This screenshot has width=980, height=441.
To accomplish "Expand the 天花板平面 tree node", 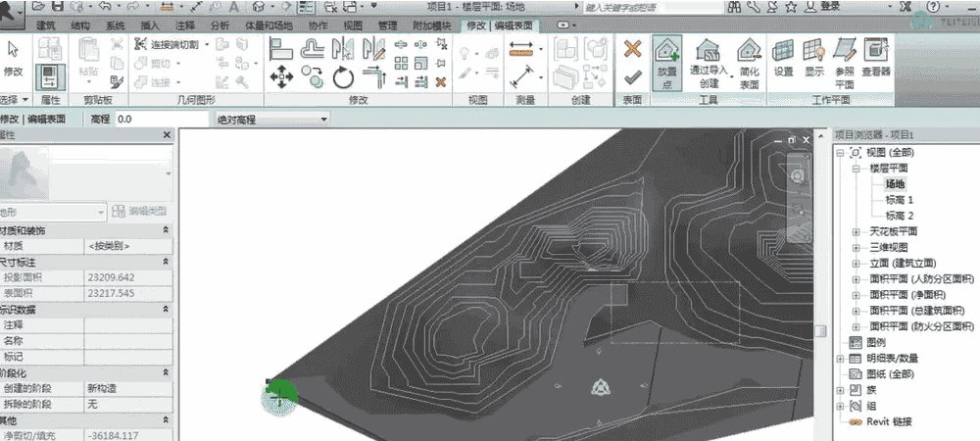I will (x=857, y=231).
